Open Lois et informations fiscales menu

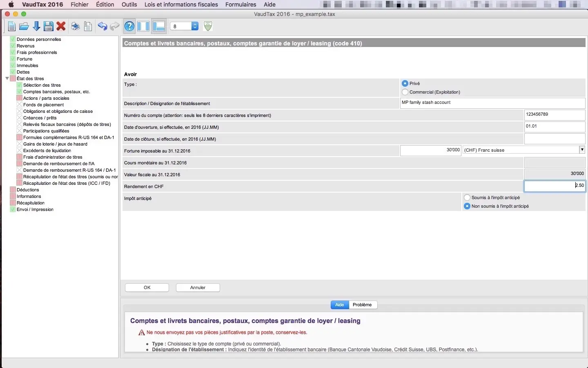coord(181,4)
